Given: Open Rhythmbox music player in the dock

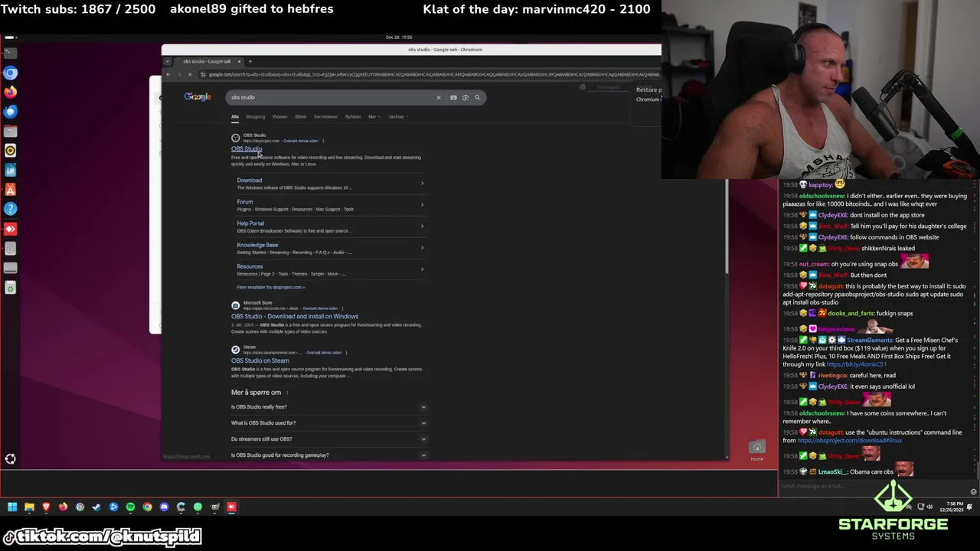Looking at the screenshot, I should click(10, 151).
